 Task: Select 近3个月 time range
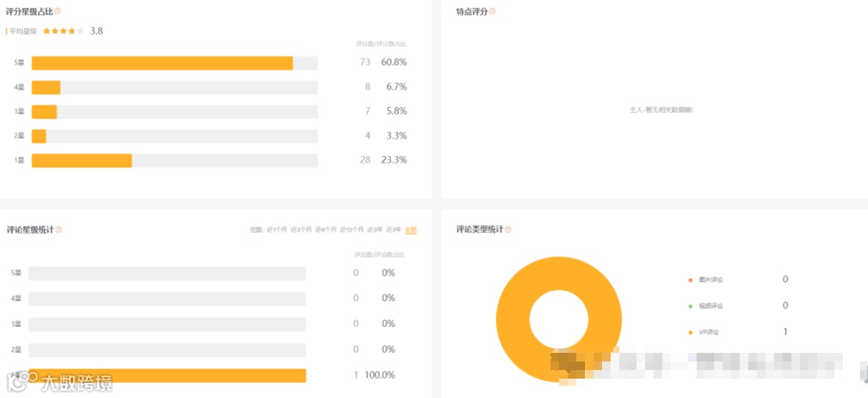pos(301,230)
